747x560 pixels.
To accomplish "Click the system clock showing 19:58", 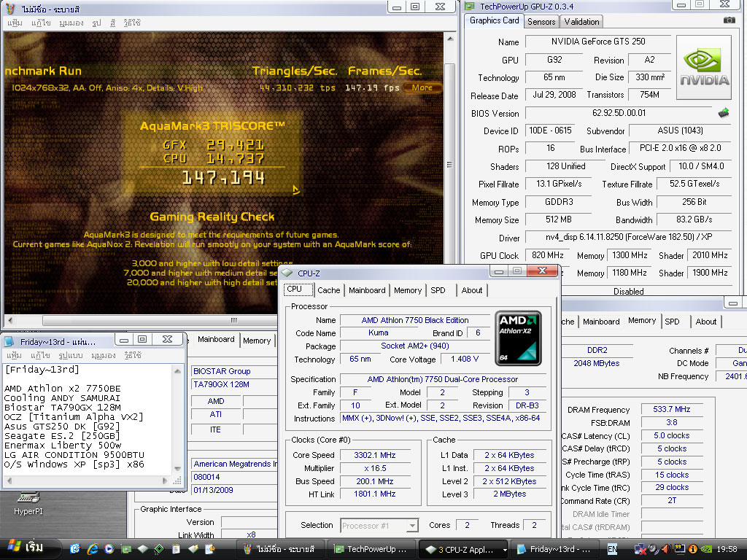I will 727,549.
